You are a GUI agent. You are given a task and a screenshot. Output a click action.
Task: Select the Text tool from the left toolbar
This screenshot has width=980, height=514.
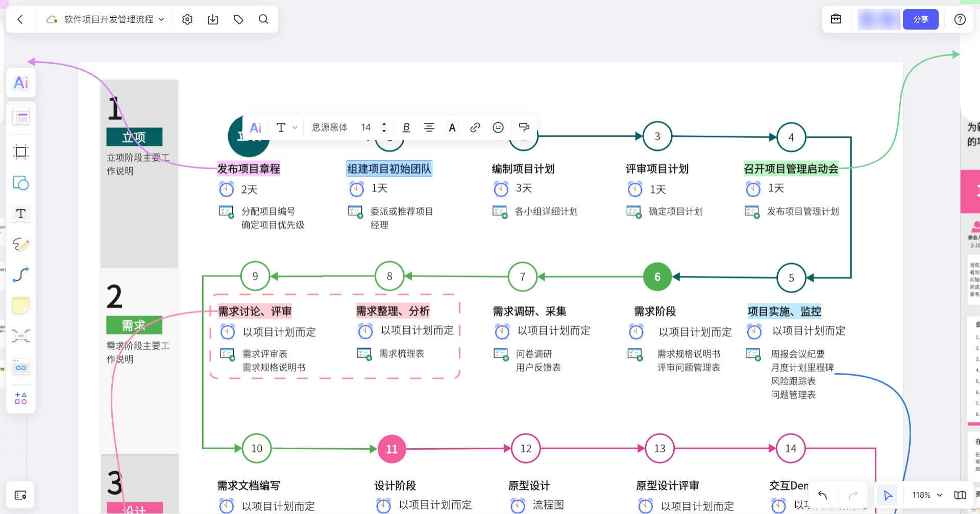(x=20, y=214)
